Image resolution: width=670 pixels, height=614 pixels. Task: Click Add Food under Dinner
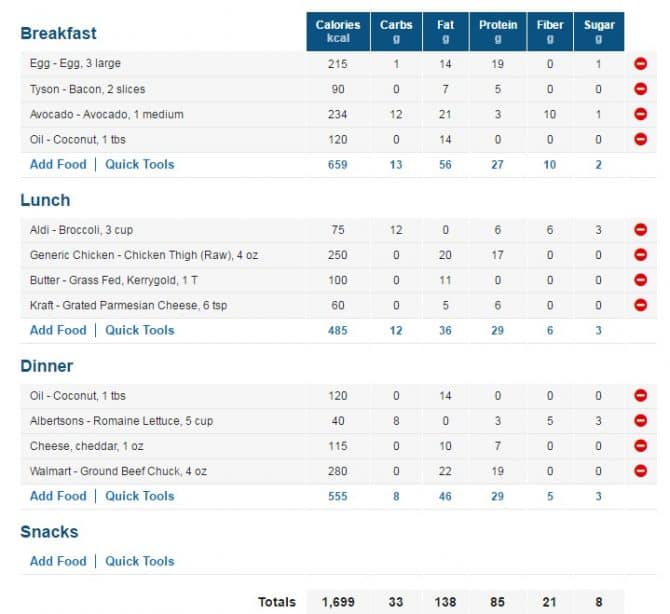point(58,496)
